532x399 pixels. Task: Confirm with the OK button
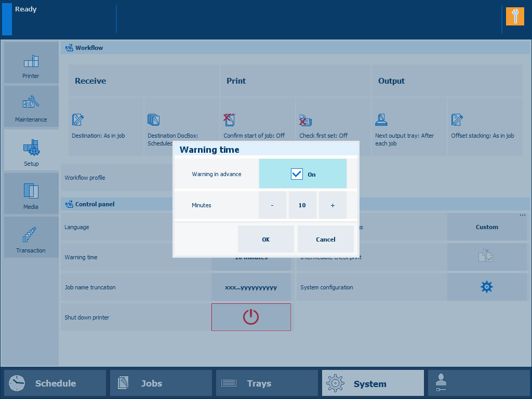[x=266, y=240]
